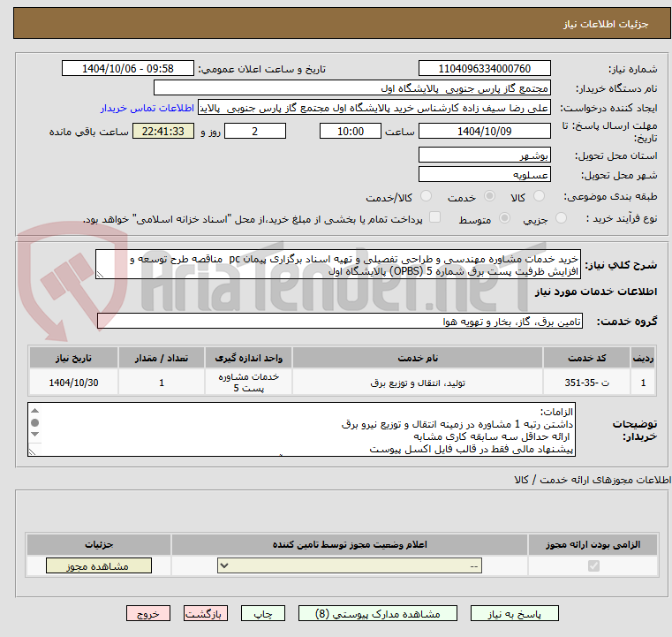Open مشاهده مدارک پیوستی (8) attachments
Image resolution: width=672 pixels, height=637 pixels.
[377, 612]
